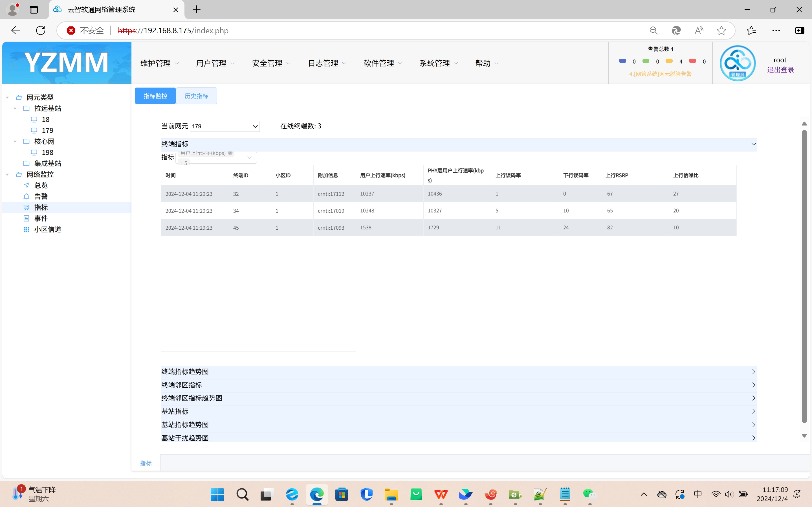Click scroll up arrow of content panel
Viewport: 812px width, 507px height.
click(x=804, y=124)
